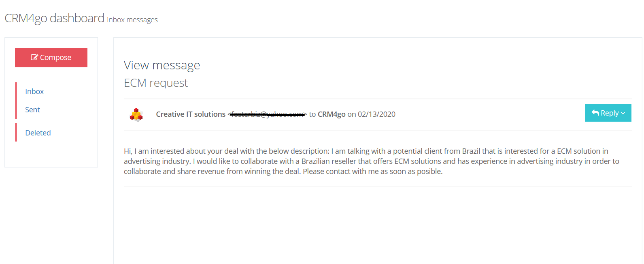
Task: Click the pencil icon on Compose
Action: click(34, 58)
